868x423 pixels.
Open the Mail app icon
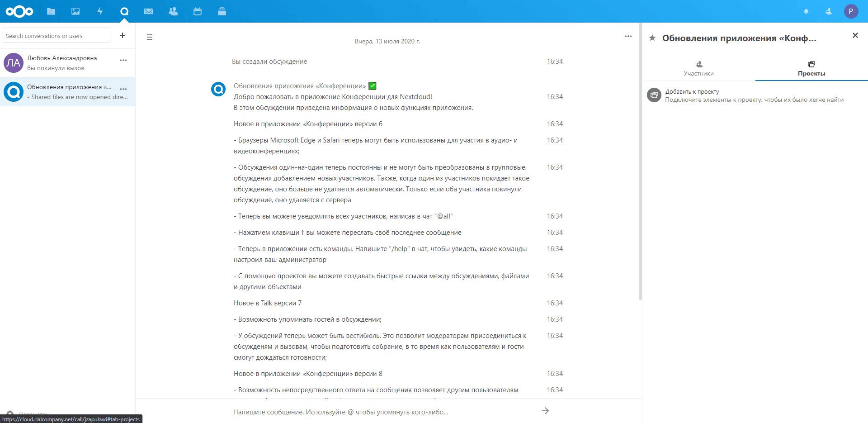(x=149, y=11)
